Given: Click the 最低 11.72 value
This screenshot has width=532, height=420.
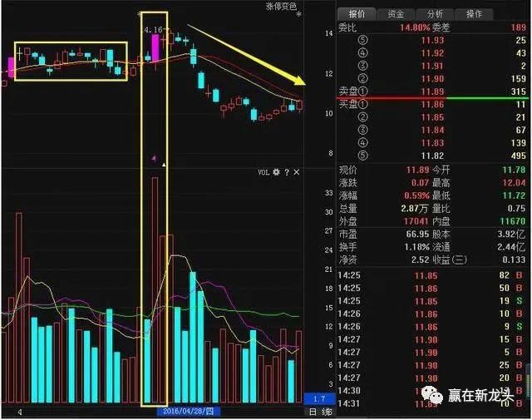Looking at the screenshot, I should 514,195.
